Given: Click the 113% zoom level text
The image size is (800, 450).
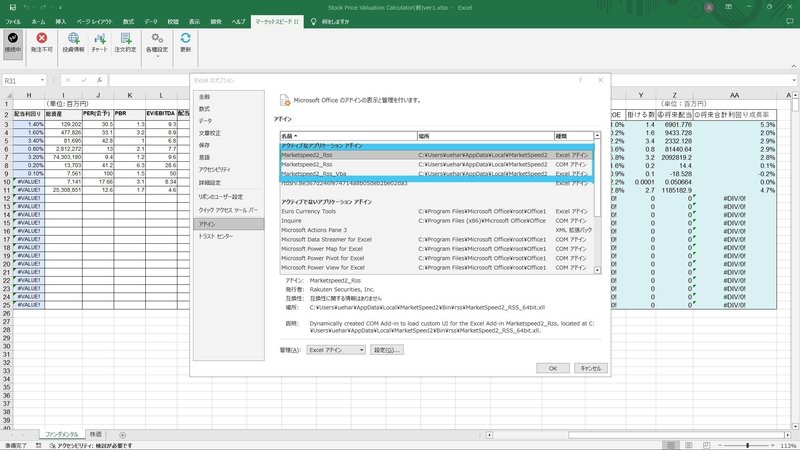Looking at the screenshot, I should coord(788,445).
